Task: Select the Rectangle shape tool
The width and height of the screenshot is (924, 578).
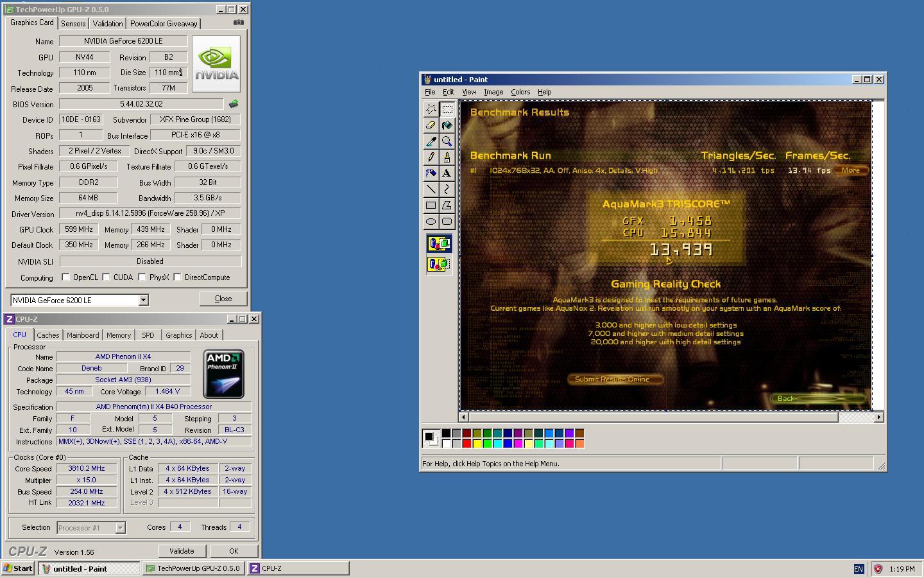Action: click(x=431, y=206)
